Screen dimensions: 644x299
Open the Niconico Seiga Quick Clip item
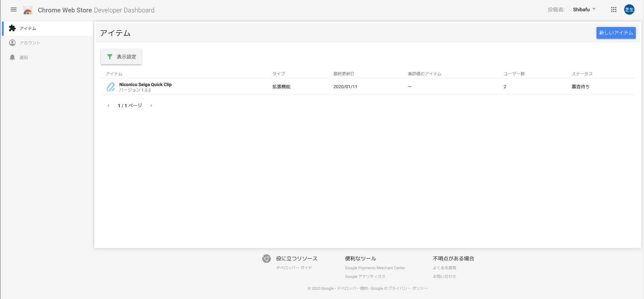(x=145, y=85)
